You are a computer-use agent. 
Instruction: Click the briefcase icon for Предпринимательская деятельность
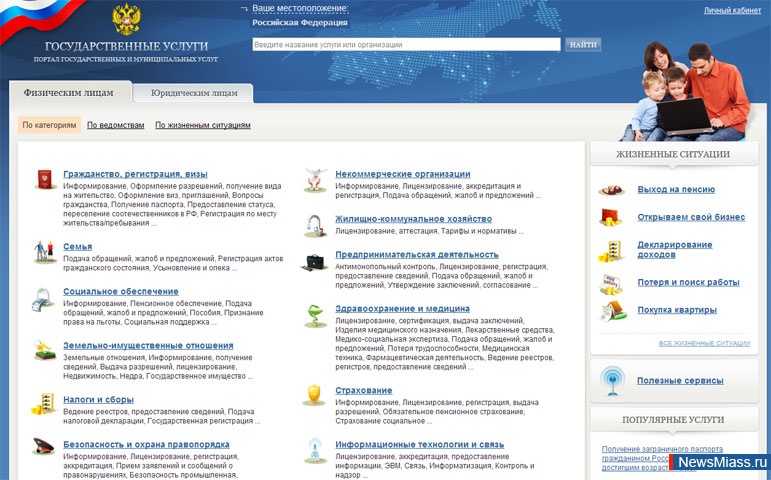click(315, 262)
